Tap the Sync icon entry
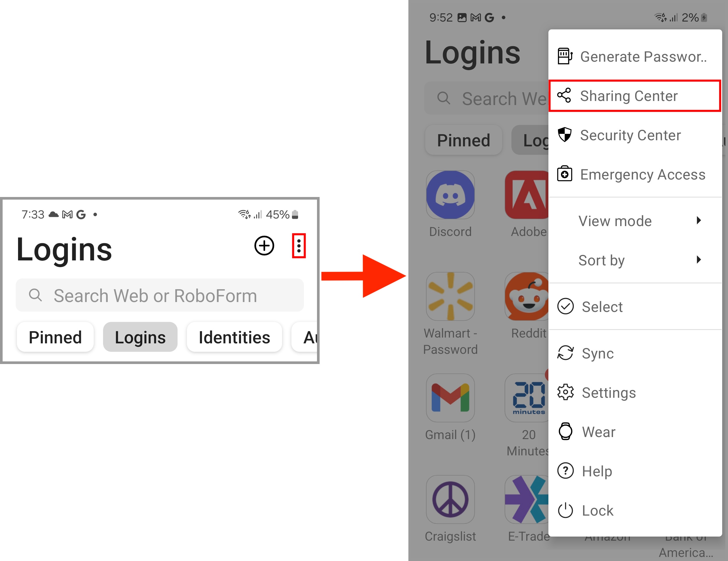Viewport: 728px width, 561px height. coord(635,353)
